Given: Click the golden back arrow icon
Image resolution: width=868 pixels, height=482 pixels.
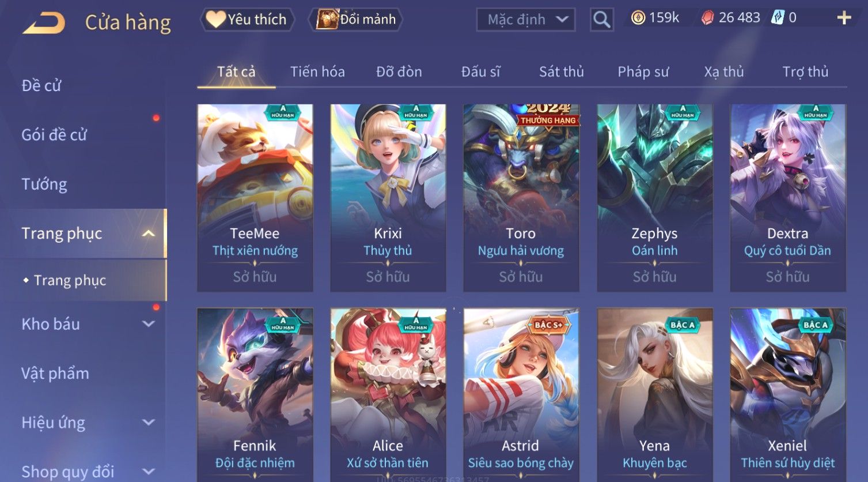Looking at the screenshot, I should 44,23.
